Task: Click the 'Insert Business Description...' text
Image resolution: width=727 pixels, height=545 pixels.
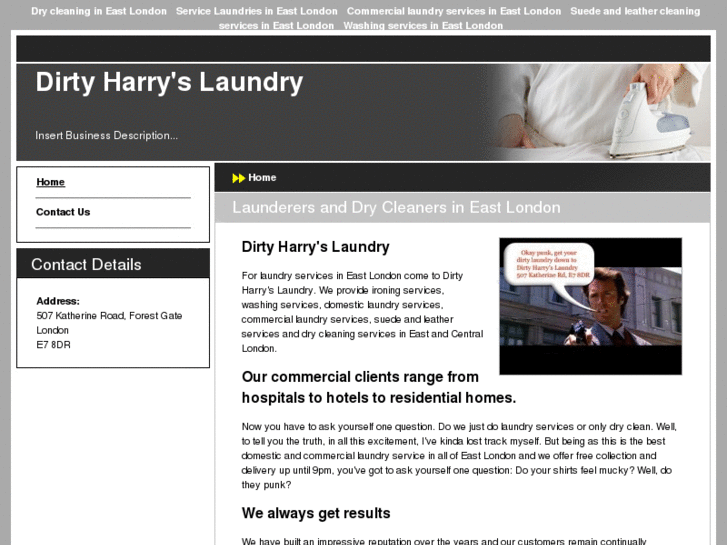Action: [107, 135]
